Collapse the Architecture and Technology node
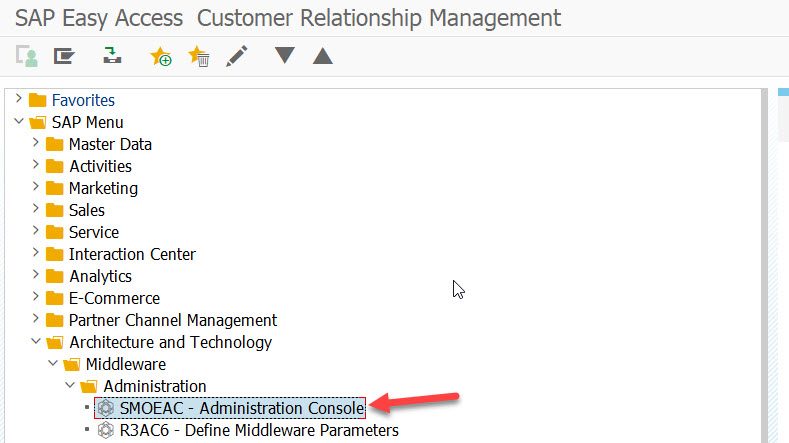Image resolution: width=789 pixels, height=443 pixels. click(36, 342)
